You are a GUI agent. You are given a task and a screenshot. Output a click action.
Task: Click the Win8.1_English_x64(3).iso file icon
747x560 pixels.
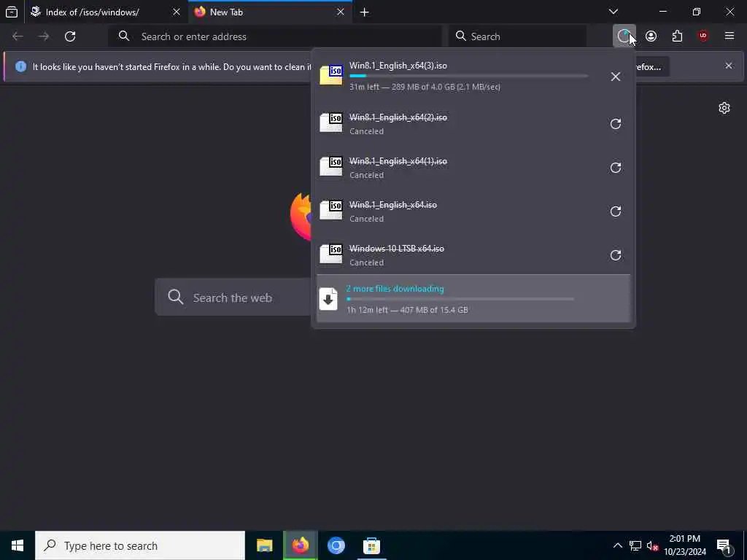pyautogui.click(x=331, y=75)
